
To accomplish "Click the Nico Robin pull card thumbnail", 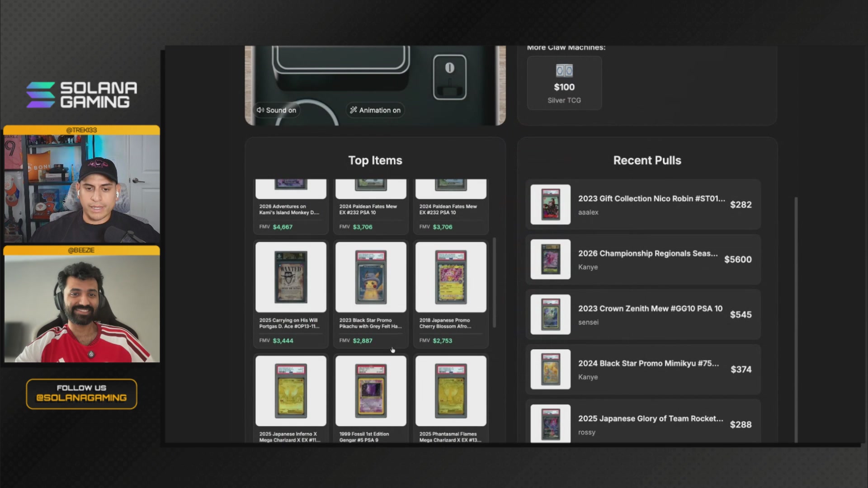I will (550, 204).
